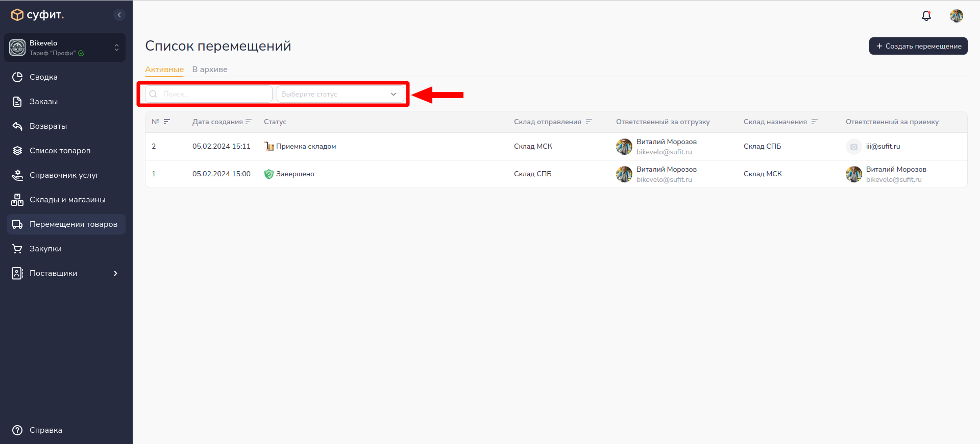Image resolution: width=980 pixels, height=444 pixels.
Task: Click the Возвраты reply arrow icon
Action: coord(17,126)
